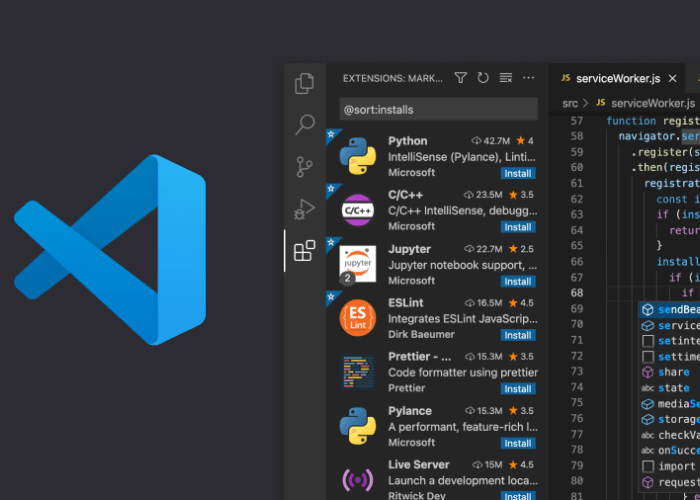Click the @sort:installs search field
The width and height of the screenshot is (700, 500).
438,109
